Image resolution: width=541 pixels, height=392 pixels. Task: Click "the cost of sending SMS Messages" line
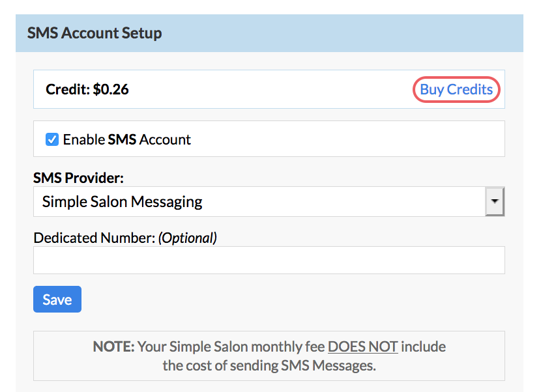point(269,365)
